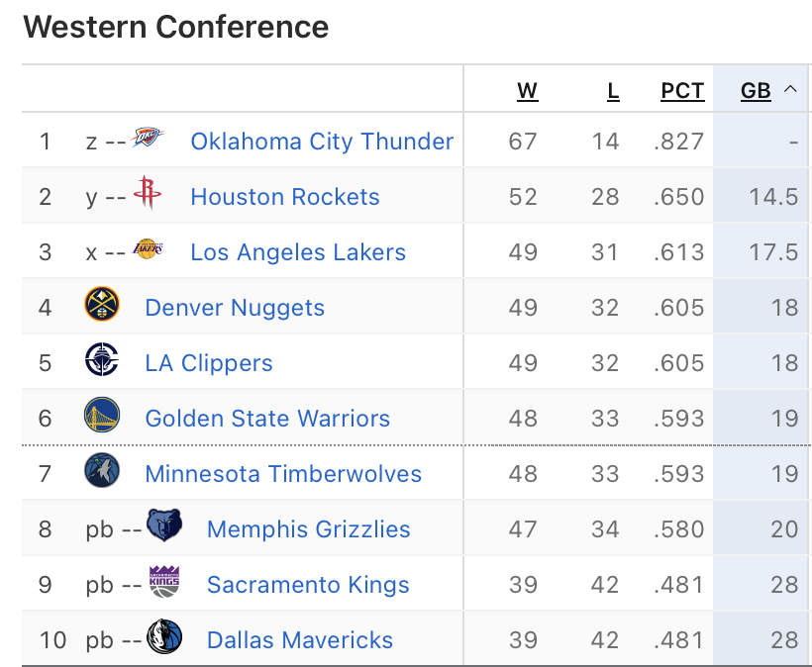The image size is (812, 667).
Task: Open Minnesota Timberwolves team link
Action: pos(283,474)
